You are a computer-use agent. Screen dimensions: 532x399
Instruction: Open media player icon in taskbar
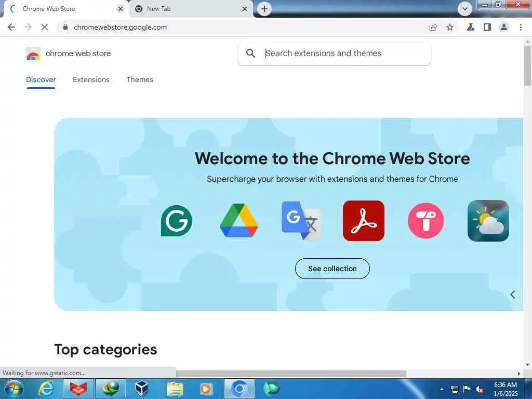click(206, 389)
